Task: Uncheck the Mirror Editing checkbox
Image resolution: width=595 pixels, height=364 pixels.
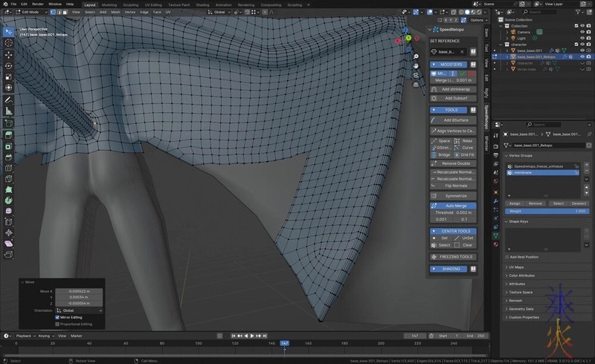Action: [58, 317]
